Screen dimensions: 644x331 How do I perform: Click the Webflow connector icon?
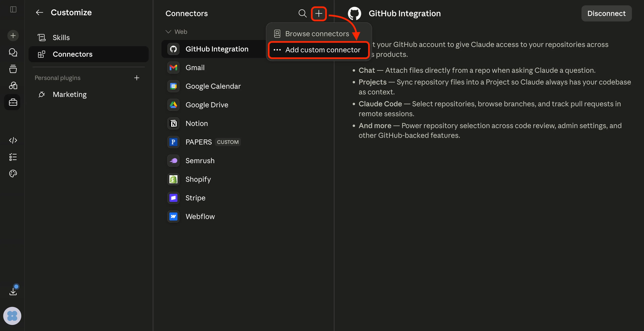[x=173, y=216]
